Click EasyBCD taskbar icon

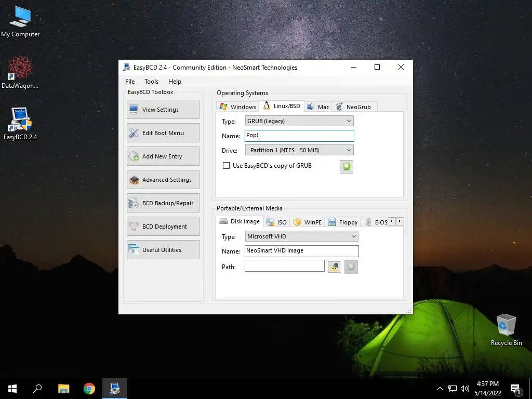(115, 389)
